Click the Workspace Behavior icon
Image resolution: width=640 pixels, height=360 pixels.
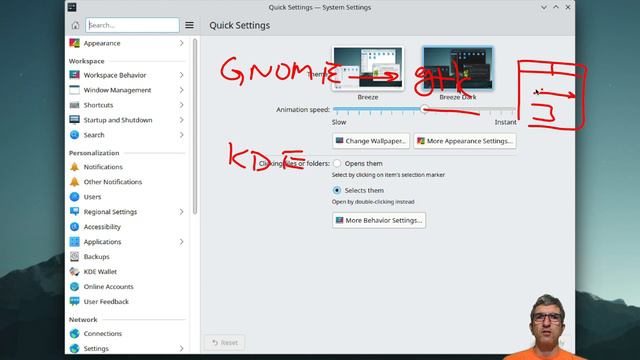[x=74, y=75]
